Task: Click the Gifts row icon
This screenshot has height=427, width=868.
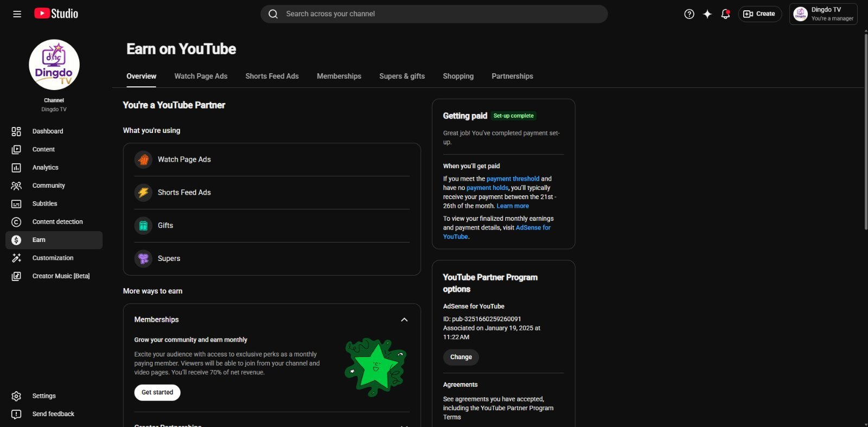Action: 143,226
